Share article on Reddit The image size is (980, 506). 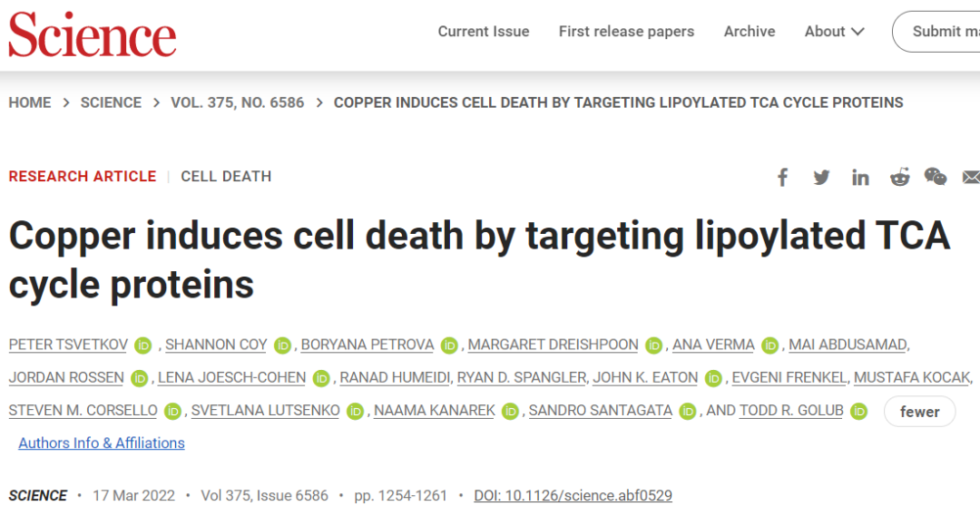coord(899,178)
